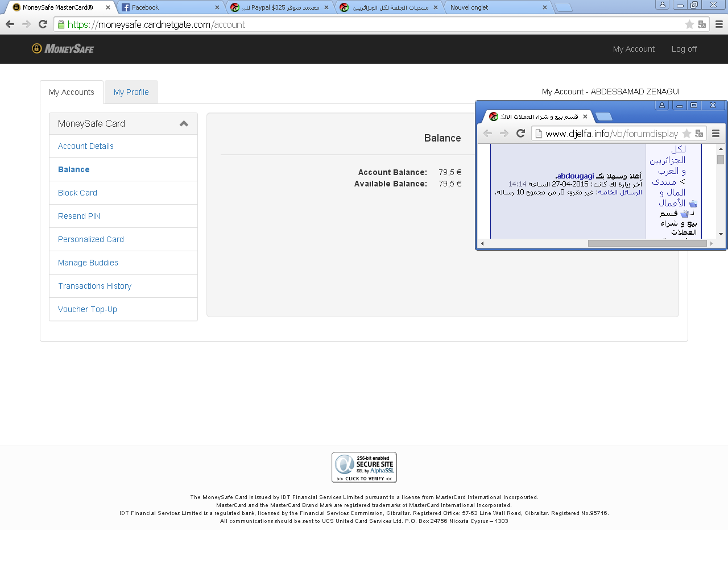Click translate icon in djelfa window

tap(699, 134)
